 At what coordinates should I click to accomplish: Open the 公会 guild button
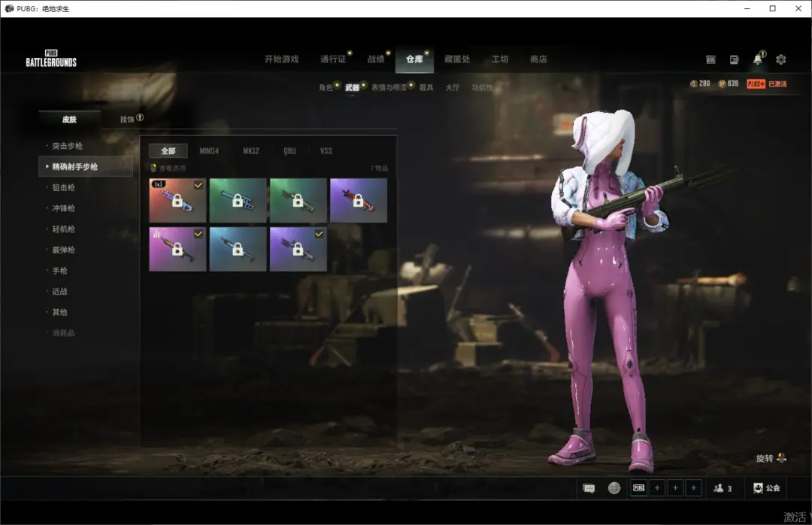[x=766, y=488]
